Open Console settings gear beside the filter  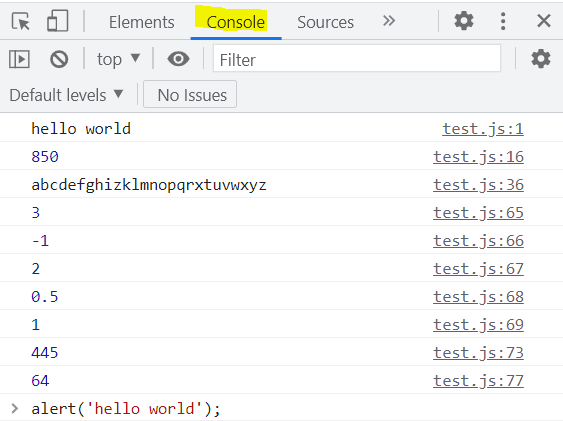point(541,59)
